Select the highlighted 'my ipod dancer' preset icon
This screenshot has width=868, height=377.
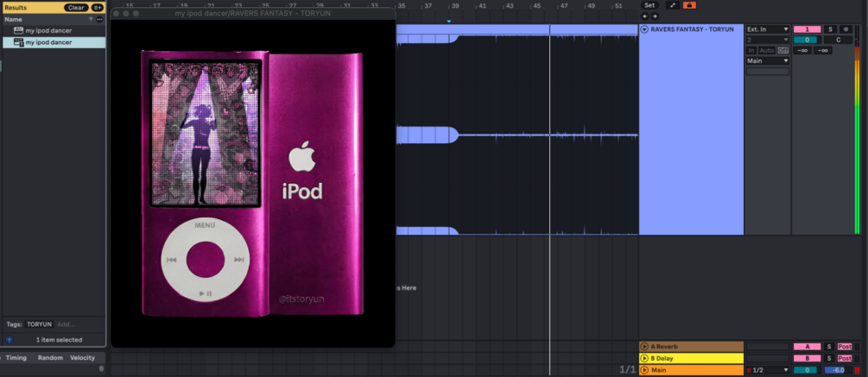[x=18, y=42]
